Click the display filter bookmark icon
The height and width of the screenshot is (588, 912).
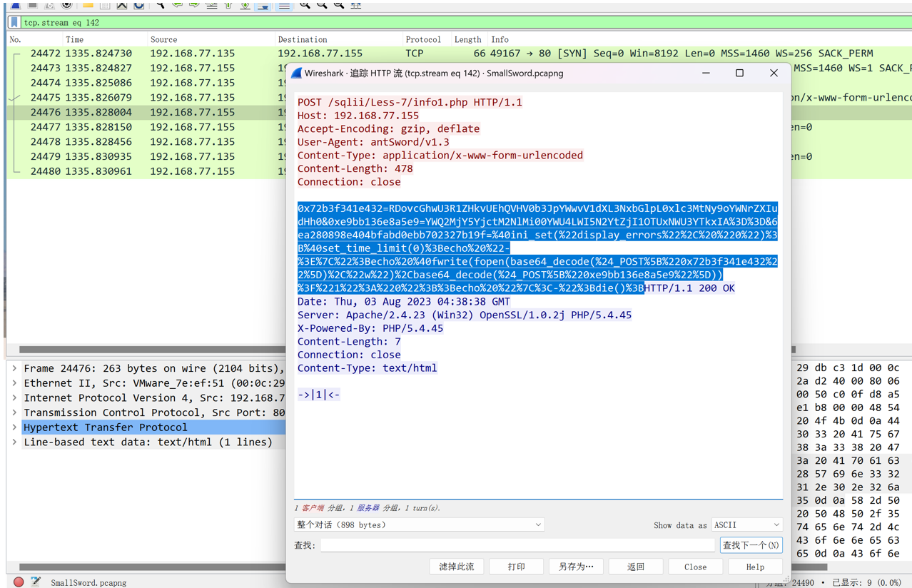14,23
